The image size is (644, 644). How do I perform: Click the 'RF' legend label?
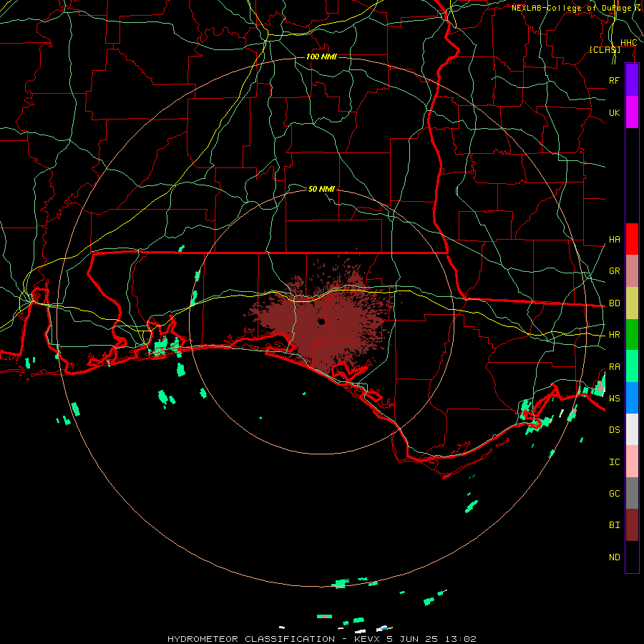pyautogui.click(x=614, y=80)
